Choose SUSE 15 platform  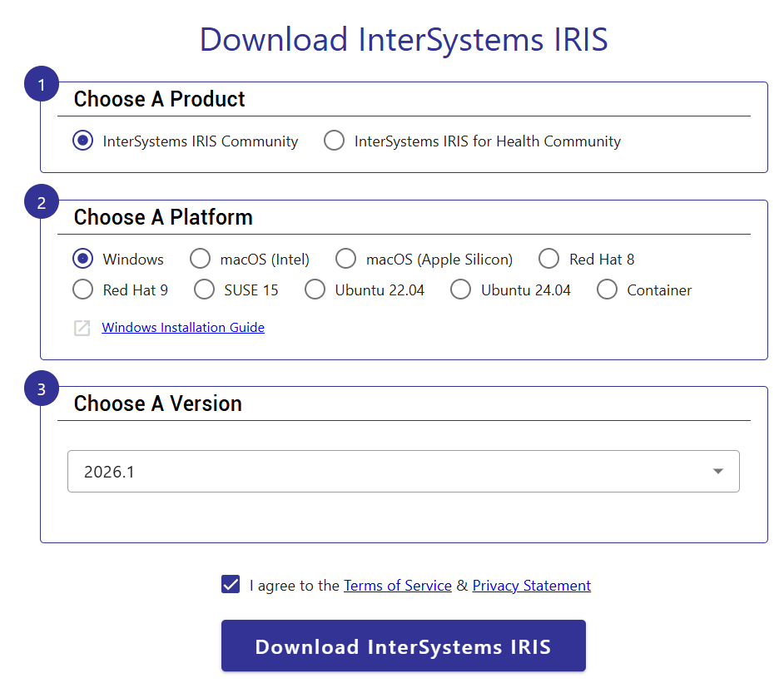point(205,290)
